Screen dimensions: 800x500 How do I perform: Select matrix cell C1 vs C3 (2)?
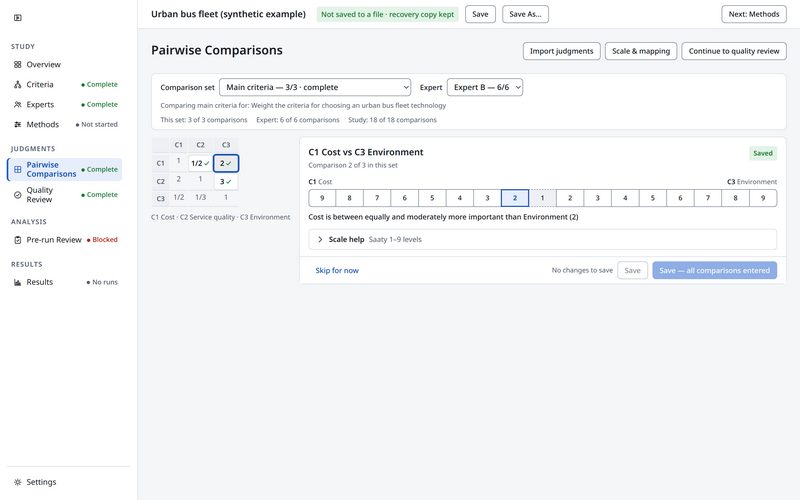pos(226,163)
